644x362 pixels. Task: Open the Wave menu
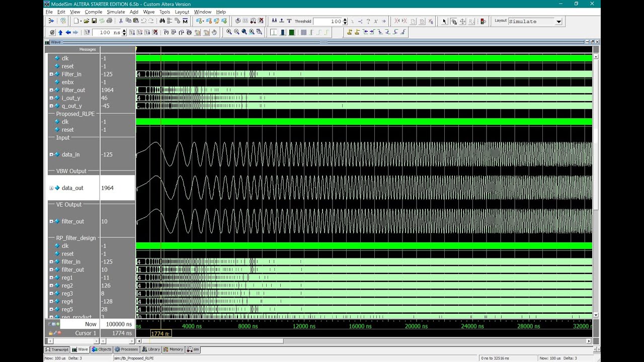pyautogui.click(x=149, y=12)
